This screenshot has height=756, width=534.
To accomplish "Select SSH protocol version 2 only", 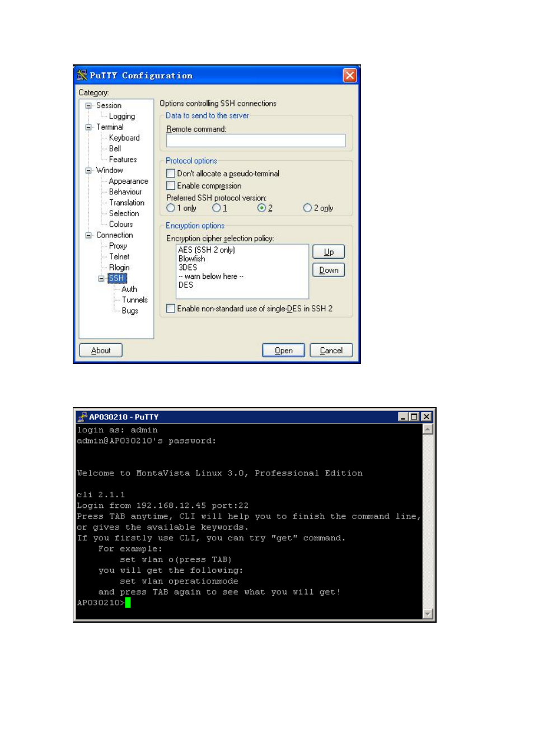I will (x=307, y=208).
